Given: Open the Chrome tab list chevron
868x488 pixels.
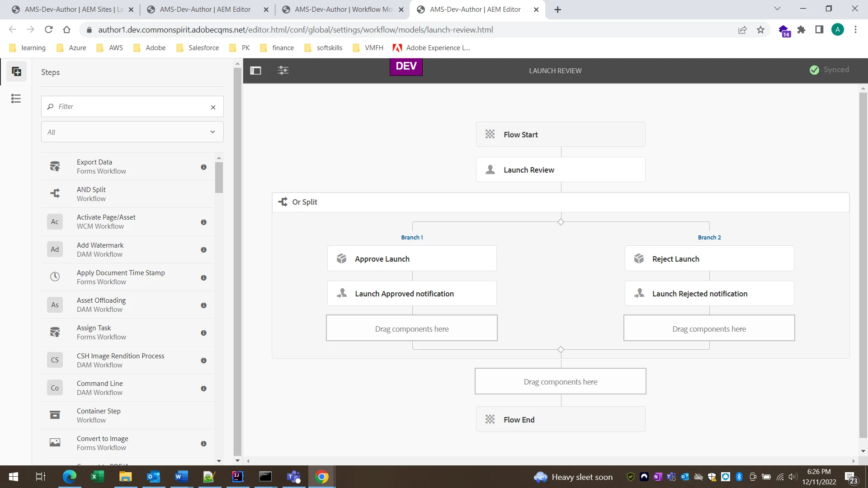Looking at the screenshot, I should click(777, 9).
